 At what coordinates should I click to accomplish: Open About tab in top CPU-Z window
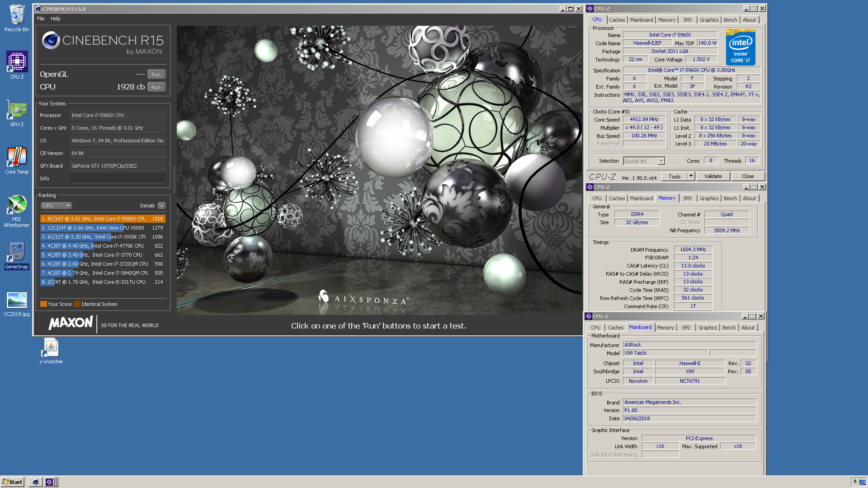[749, 20]
